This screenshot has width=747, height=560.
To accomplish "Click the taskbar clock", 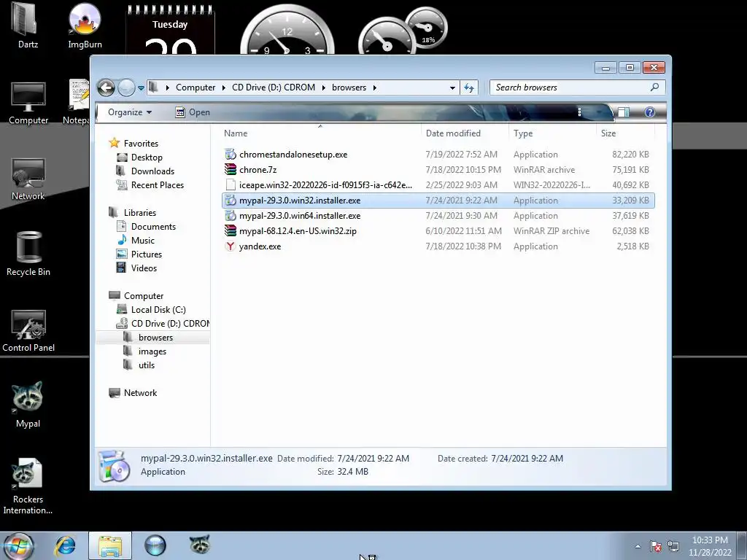I will tap(710, 546).
